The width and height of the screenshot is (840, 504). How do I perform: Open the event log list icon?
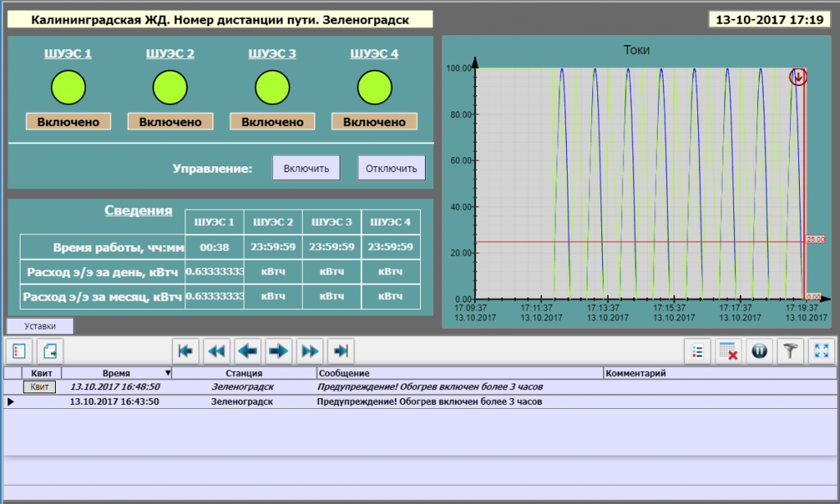point(20,351)
